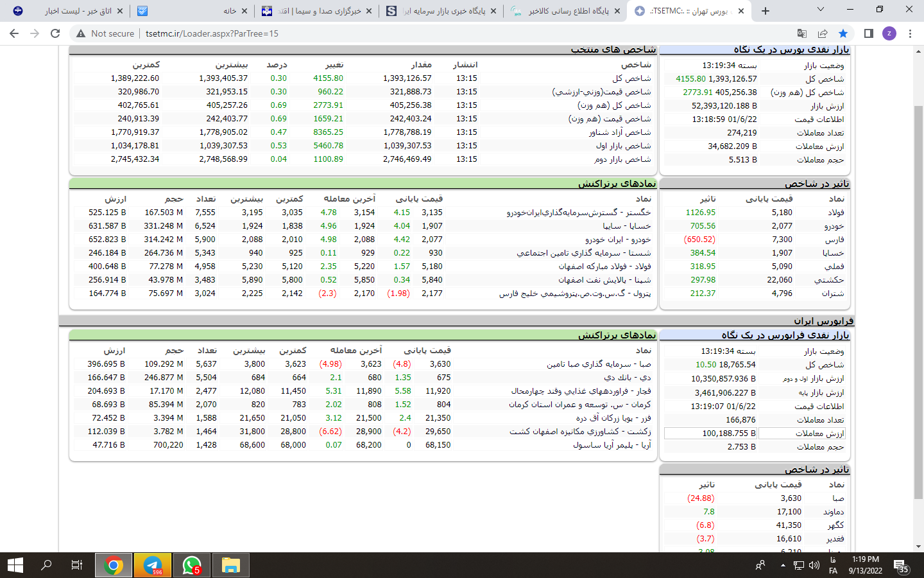The height and width of the screenshot is (578, 924).
Task: View Not secure site information
Action: (x=105, y=33)
